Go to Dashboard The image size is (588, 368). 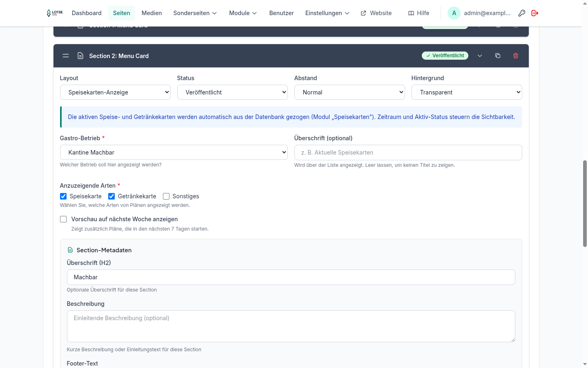87,13
